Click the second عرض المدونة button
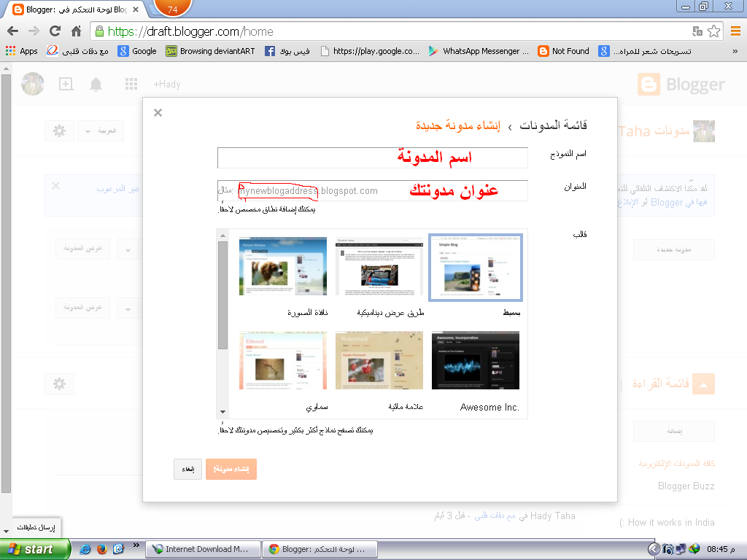 [x=83, y=308]
